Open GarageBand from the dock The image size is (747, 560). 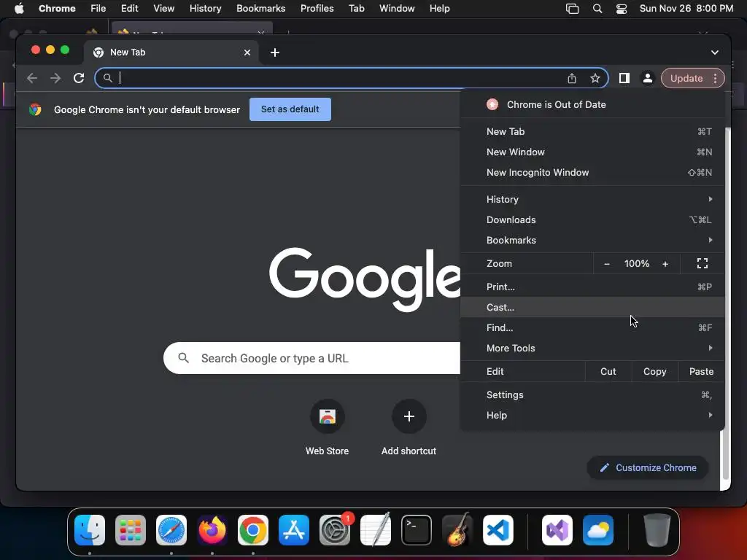click(457, 530)
